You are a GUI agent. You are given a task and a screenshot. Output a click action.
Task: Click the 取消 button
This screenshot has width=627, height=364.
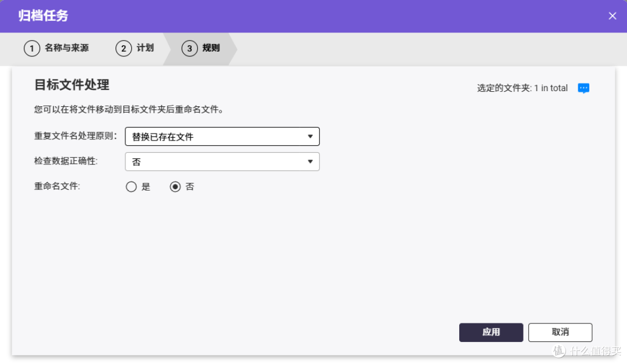(560, 333)
